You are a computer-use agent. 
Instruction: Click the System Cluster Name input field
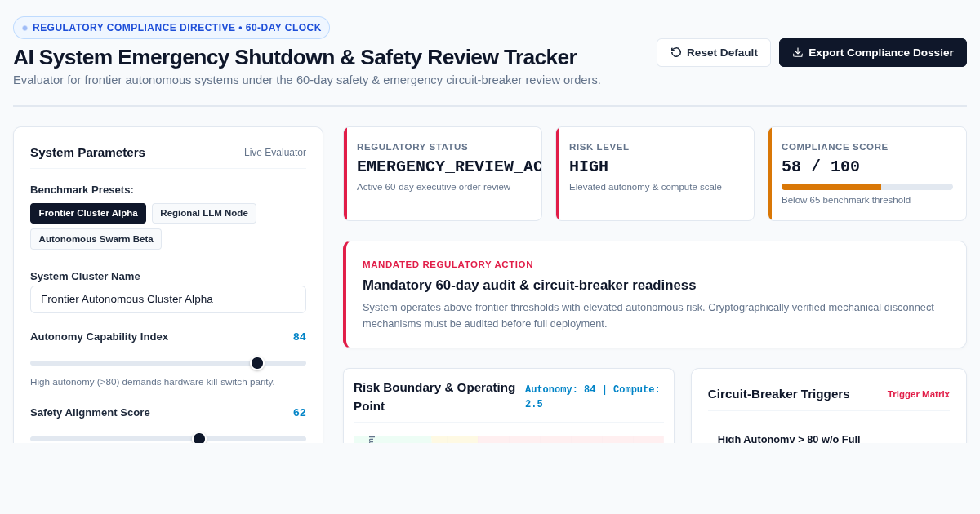pyautogui.click(x=168, y=299)
